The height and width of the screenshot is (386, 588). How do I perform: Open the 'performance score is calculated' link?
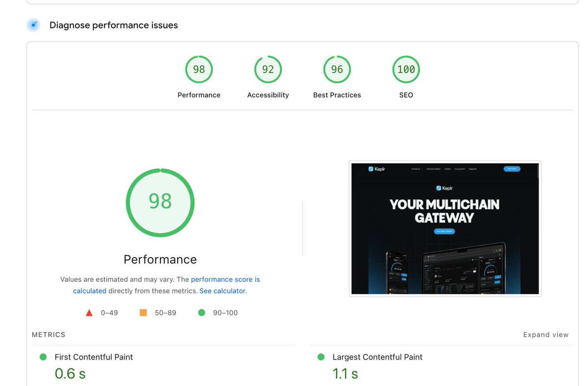click(x=167, y=285)
